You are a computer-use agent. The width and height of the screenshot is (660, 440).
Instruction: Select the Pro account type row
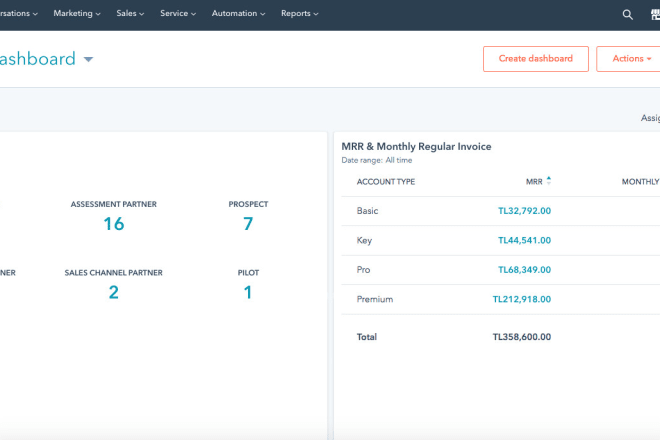pyautogui.click(x=500, y=270)
